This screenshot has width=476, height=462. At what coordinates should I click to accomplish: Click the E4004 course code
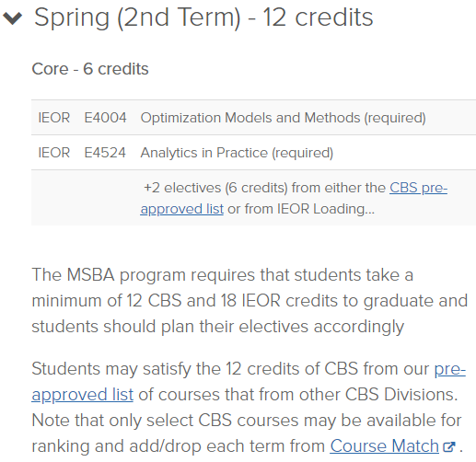[105, 118]
